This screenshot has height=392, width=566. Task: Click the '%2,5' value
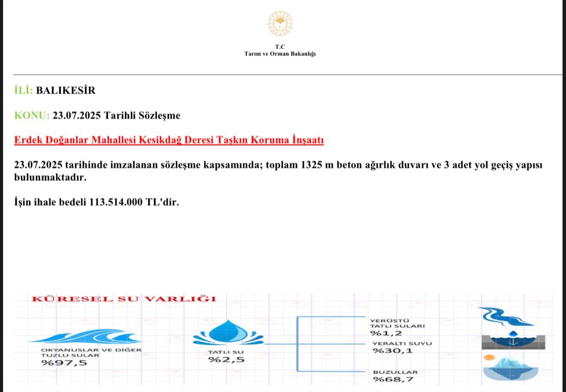226,359
